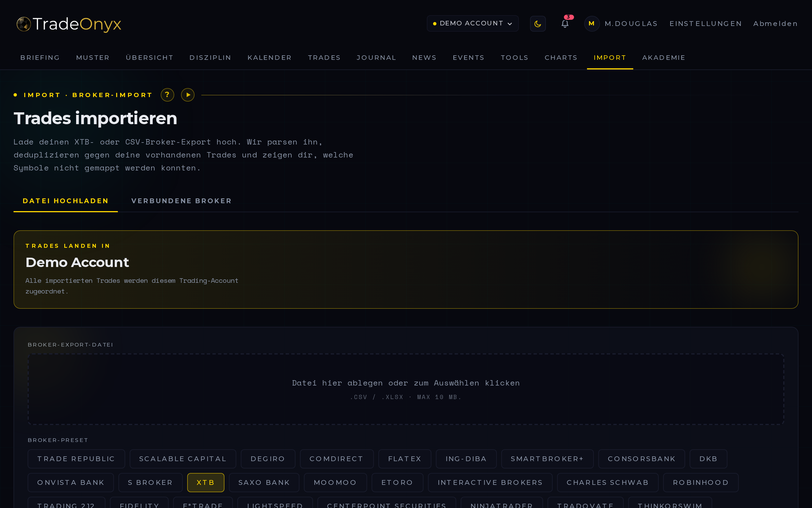
Task: Choose Consorsbank preset
Action: click(x=641, y=459)
